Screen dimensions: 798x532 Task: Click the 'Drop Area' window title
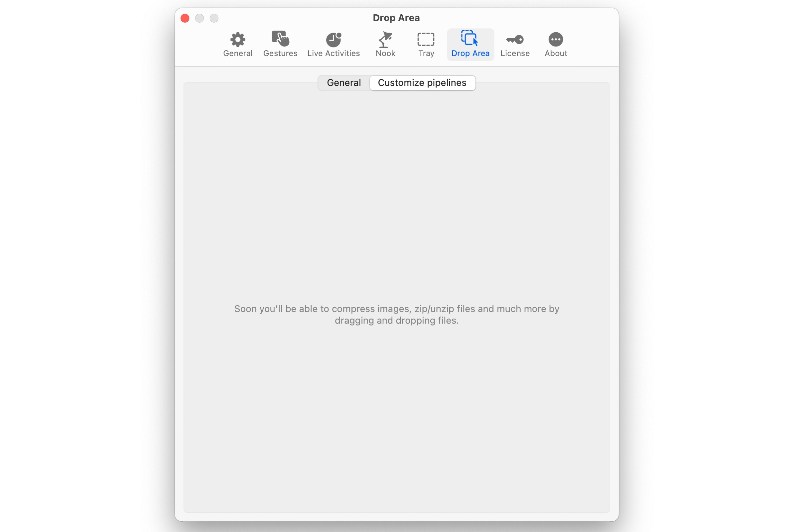click(x=396, y=18)
